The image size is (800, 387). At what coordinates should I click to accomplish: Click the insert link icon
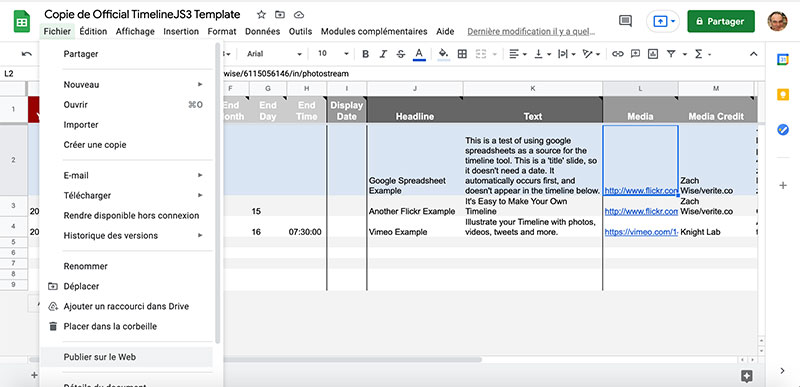click(618, 54)
